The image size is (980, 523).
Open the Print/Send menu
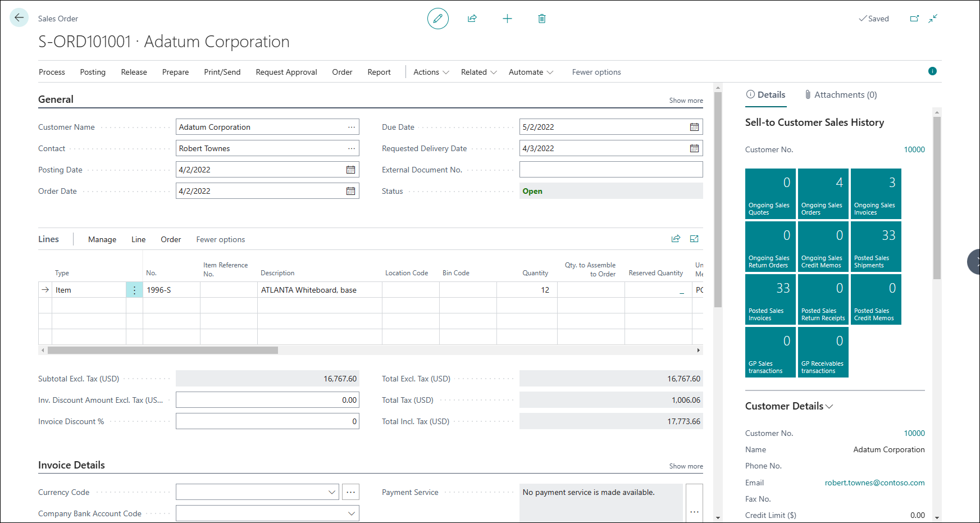click(x=222, y=72)
